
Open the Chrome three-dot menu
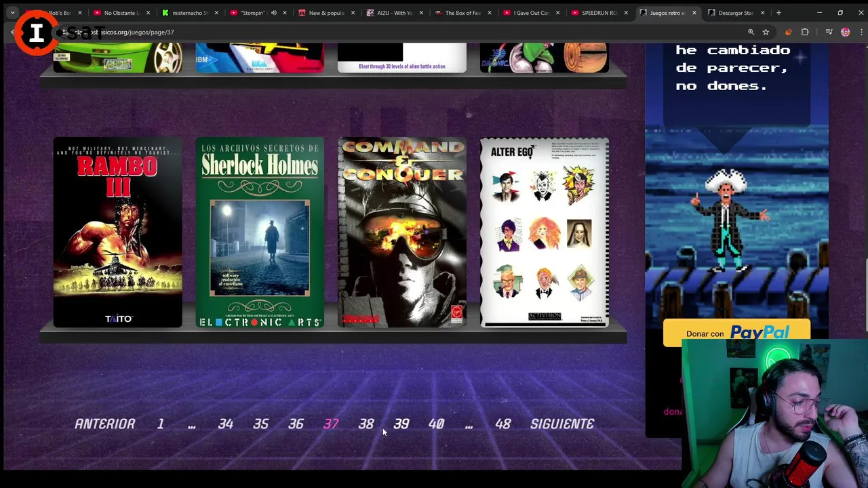pos(860,32)
